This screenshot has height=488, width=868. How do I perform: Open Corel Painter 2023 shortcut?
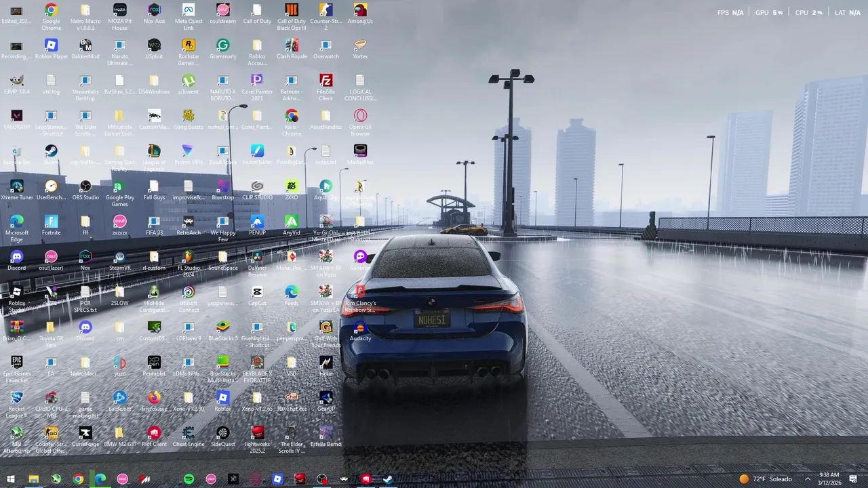[257, 87]
